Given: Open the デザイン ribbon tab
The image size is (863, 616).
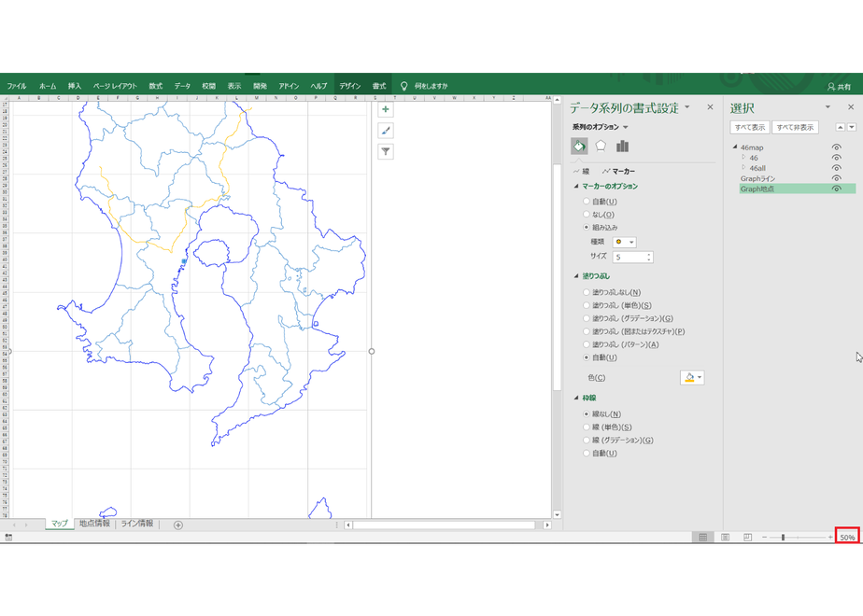Looking at the screenshot, I should point(349,86).
